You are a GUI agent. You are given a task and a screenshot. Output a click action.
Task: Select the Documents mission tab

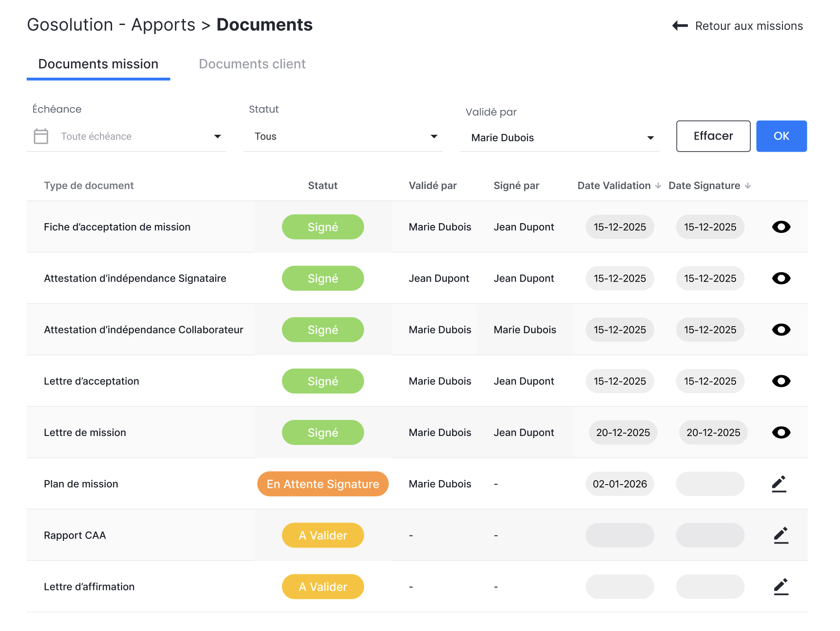pyautogui.click(x=98, y=64)
